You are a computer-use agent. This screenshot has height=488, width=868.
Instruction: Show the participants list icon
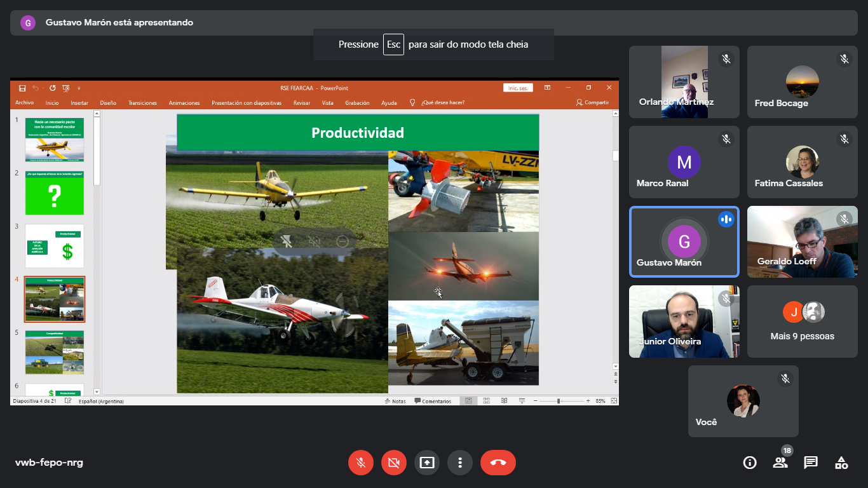[780, 463]
